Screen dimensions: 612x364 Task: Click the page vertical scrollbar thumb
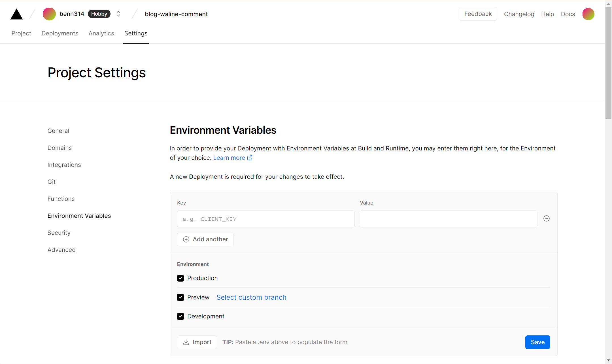tap(608, 63)
